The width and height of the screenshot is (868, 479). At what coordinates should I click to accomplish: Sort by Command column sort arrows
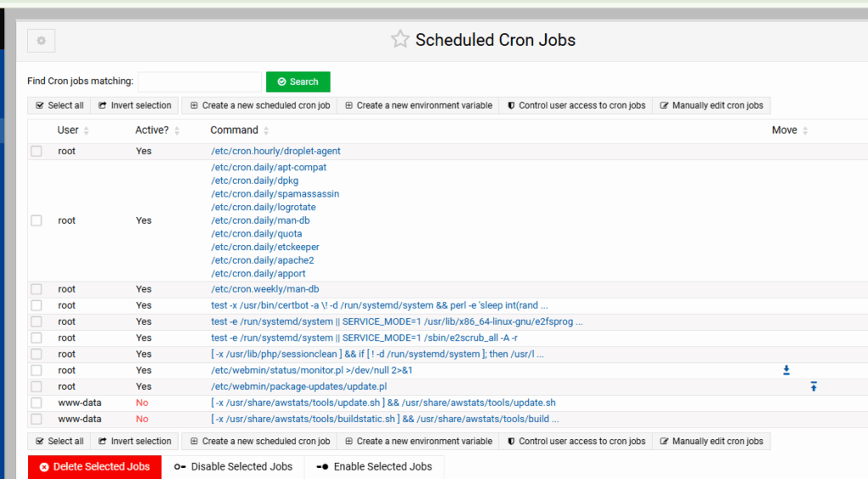pyautogui.click(x=267, y=131)
